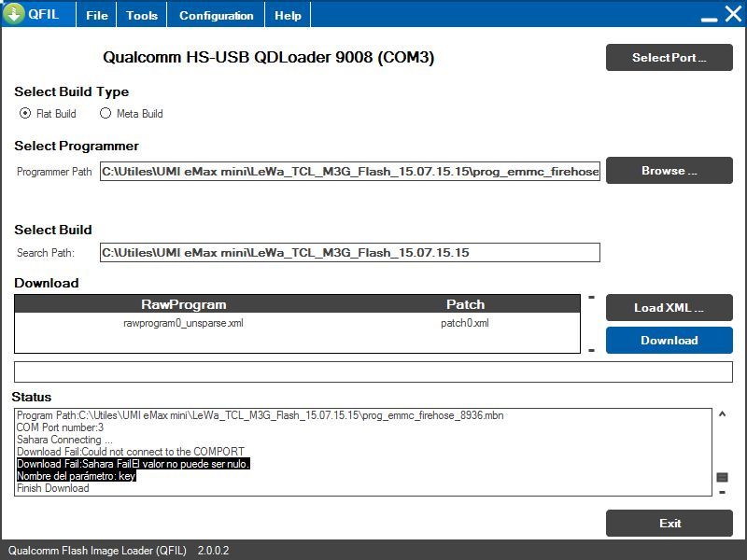This screenshot has height=560, width=747.
Task: Select the rawprogram0_unsparse.xml entry
Action: (x=183, y=323)
